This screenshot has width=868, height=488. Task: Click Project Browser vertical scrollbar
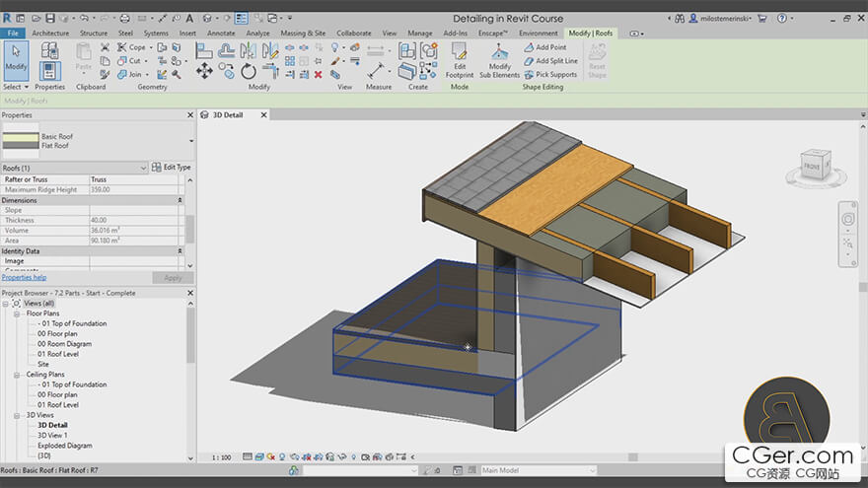click(x=190, y=336)
